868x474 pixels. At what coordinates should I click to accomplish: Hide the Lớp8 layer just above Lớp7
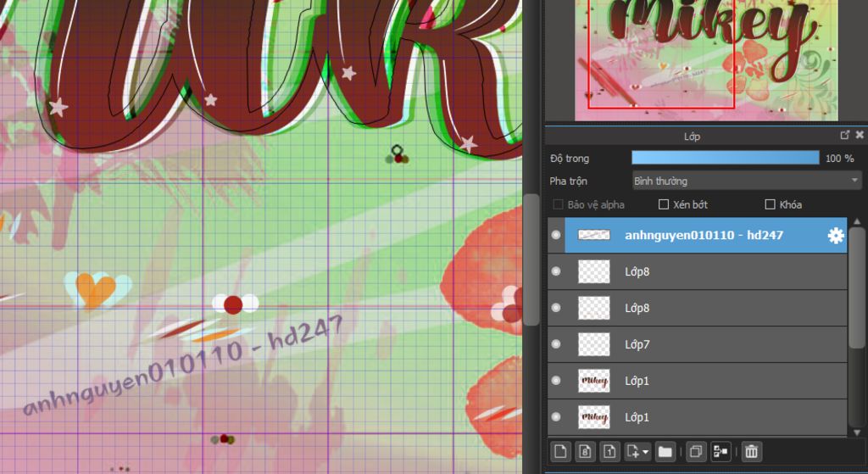tap(556, 308)
